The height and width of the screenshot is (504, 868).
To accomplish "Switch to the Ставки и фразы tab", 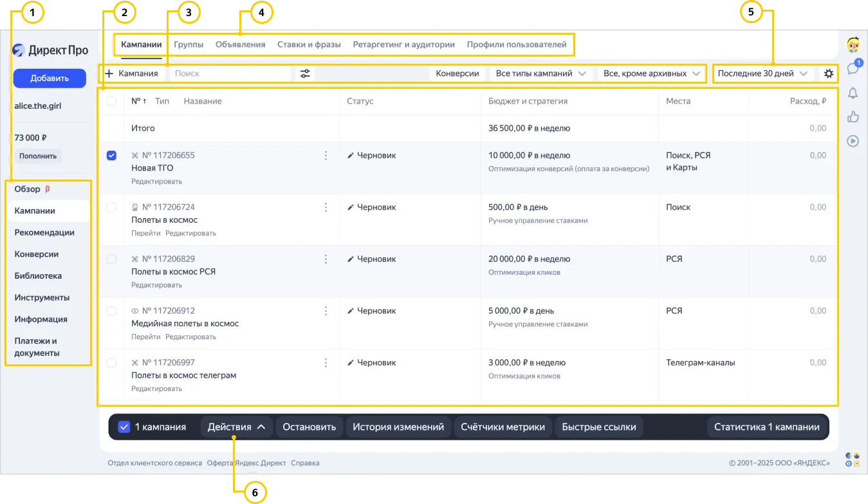I will coord(309,44).
